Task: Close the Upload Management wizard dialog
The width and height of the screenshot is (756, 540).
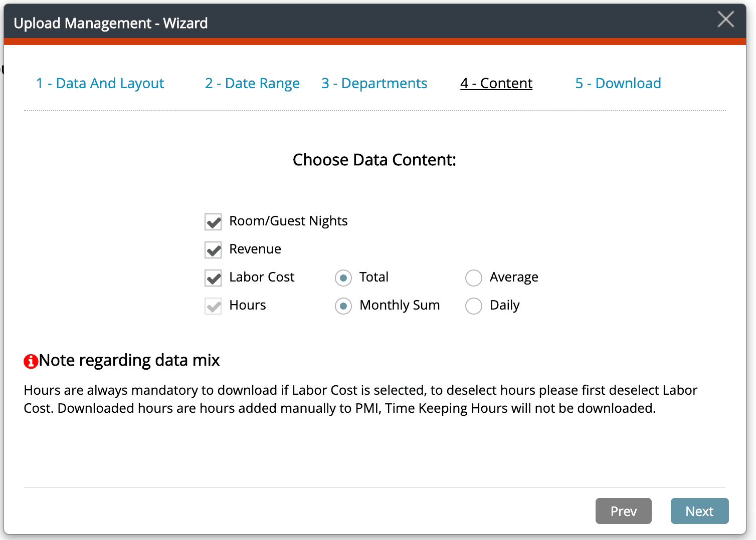Action: (x=725, y=20)
